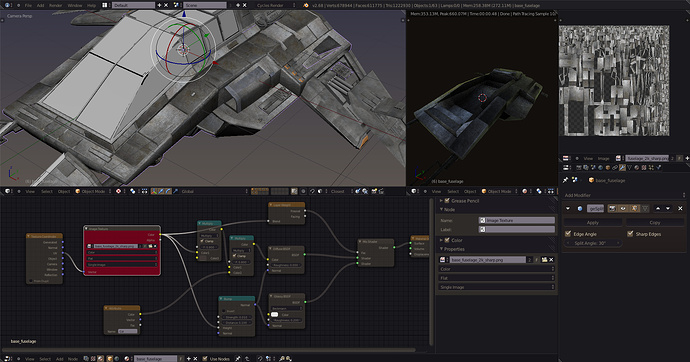Viewport: 690px width, 362px height.
Task: Move the modifier down in the stack
Action: pyautogui.click(x=668, y=208)
